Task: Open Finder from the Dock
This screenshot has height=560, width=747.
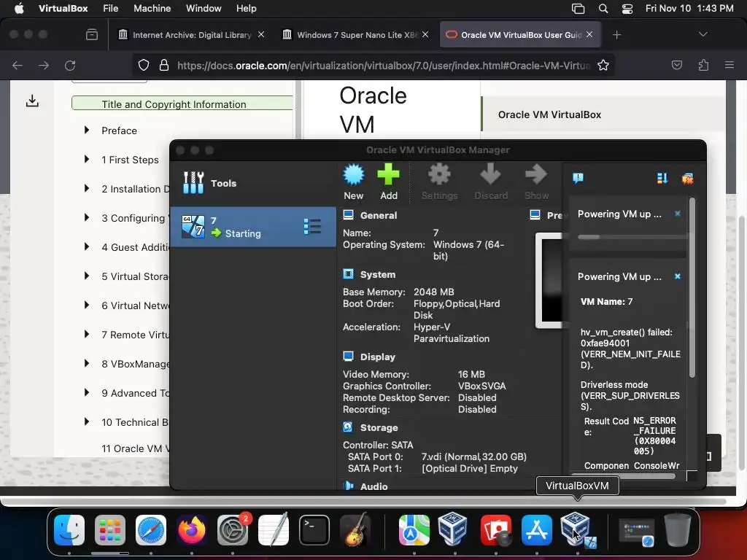Action: [69, 530]
